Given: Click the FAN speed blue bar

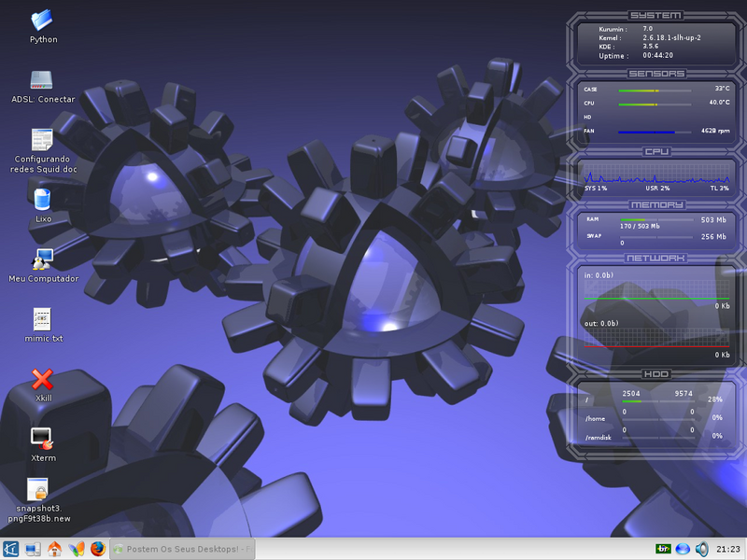Looking at the screenshot, I should pyautogui.click(x=655, y=132).
